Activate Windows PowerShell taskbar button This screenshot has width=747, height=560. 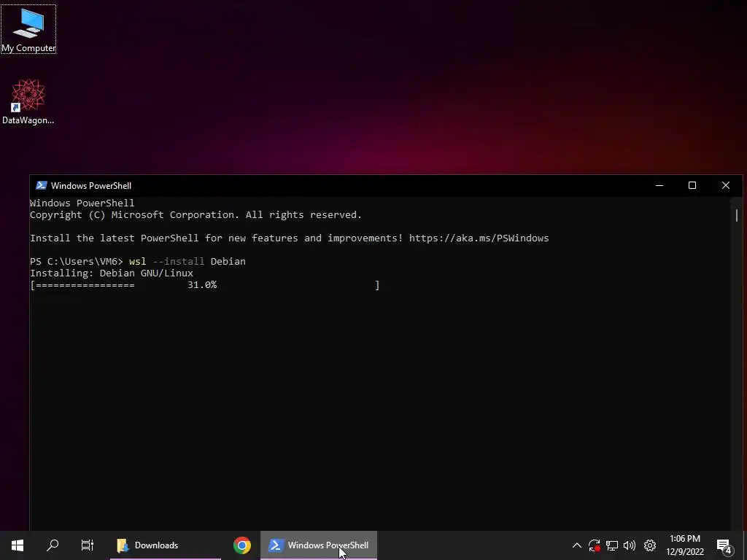[319, 545]
